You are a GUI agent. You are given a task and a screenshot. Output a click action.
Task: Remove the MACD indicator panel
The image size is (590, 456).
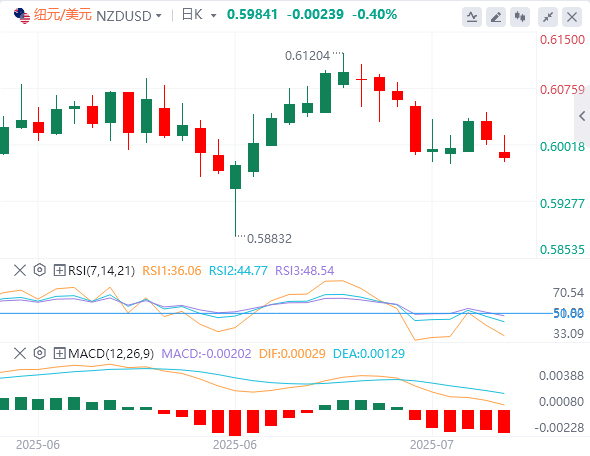point(20,353)
